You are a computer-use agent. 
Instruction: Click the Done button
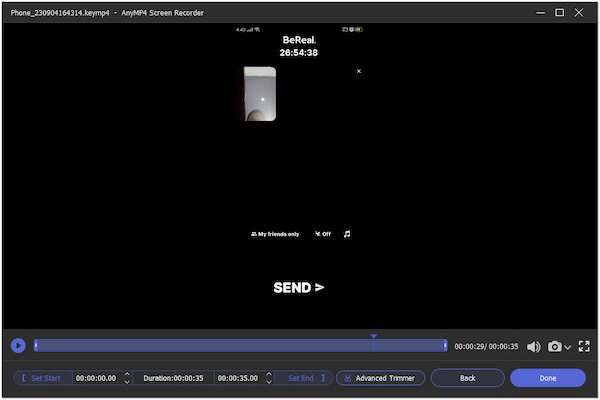[x=548, y=378]
